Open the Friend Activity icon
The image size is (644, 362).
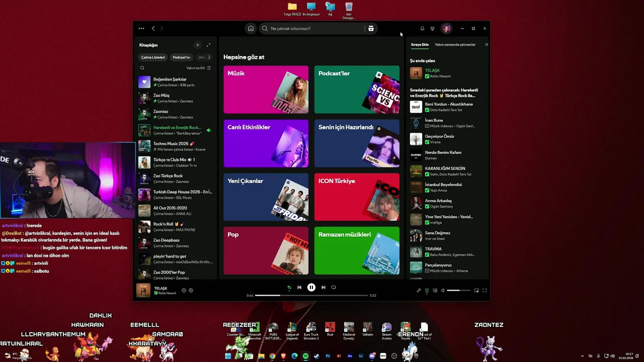[x=432, y=29]
